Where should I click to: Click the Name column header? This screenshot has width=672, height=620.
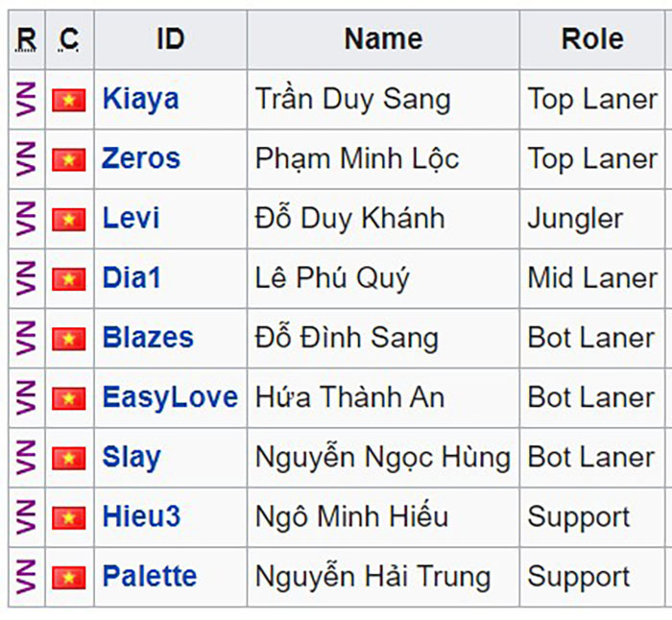click(383, 39)
